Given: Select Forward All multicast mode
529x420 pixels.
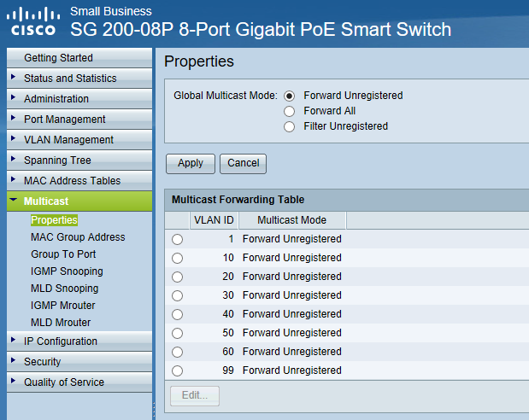Looking at the screenshot, I should (x=289, y=111).
